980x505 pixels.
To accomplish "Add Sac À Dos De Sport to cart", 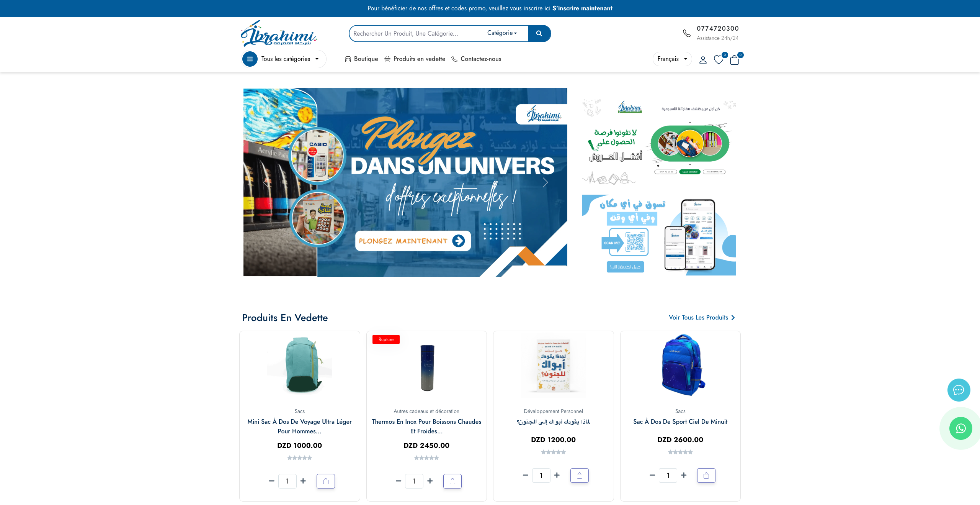I will pos(706,475).
